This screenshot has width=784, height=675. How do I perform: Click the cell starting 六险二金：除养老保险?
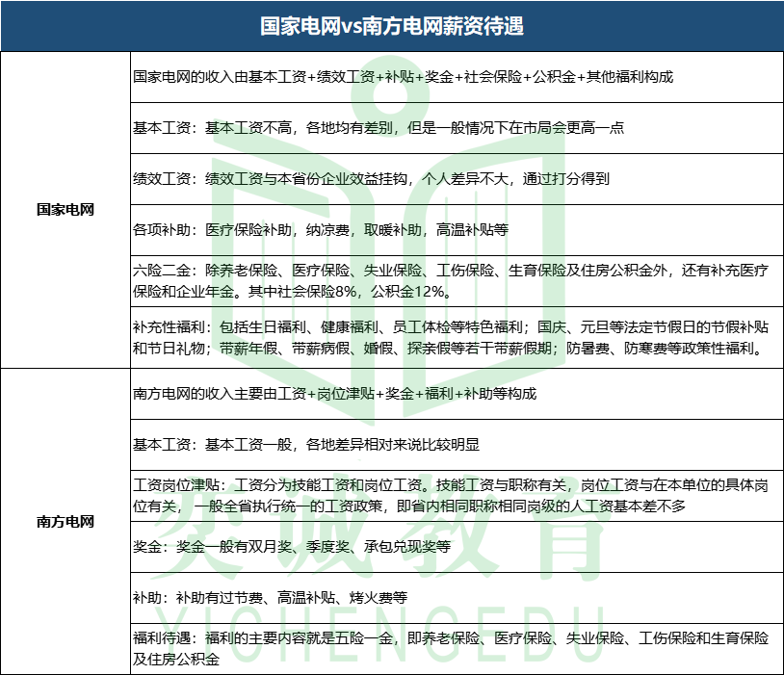(x=457, y=281)
